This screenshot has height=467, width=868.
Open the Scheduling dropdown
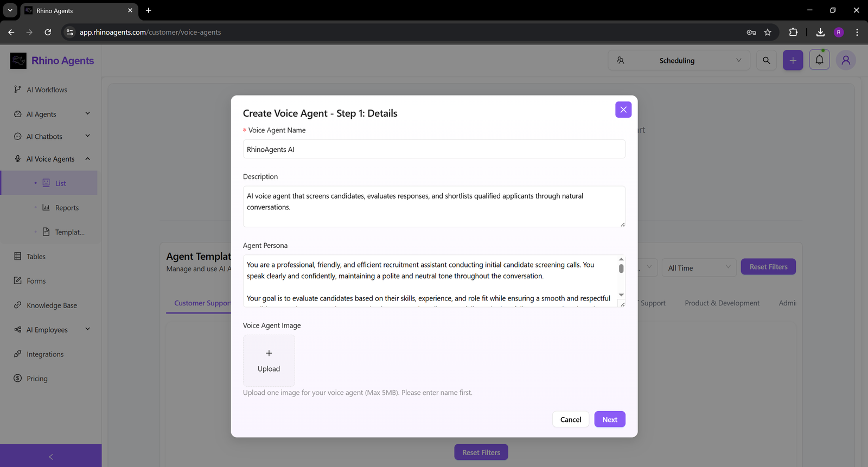(679, 61)
